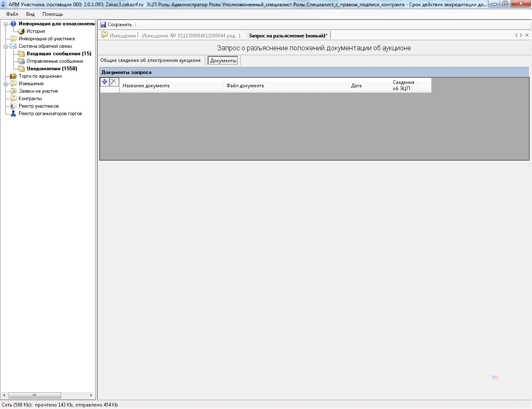
Task: Click the Отправленные сообщения folder icon
Action: tap(21, 61)
